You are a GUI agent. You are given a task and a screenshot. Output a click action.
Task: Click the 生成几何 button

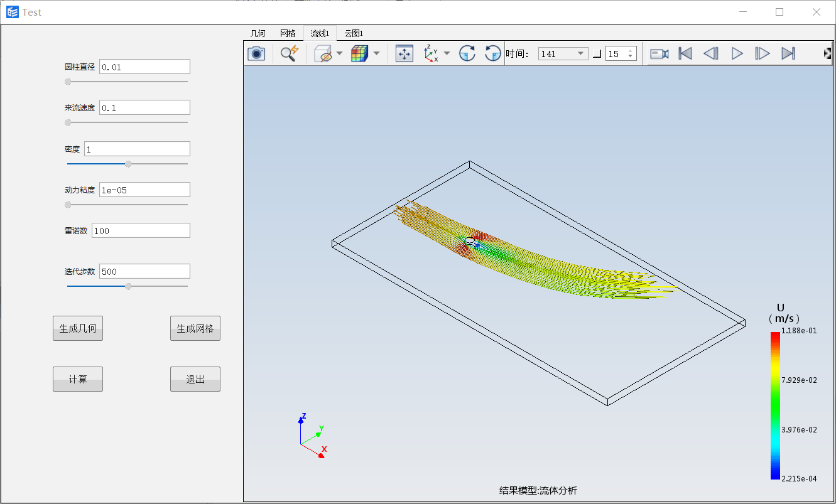(78, 328)
